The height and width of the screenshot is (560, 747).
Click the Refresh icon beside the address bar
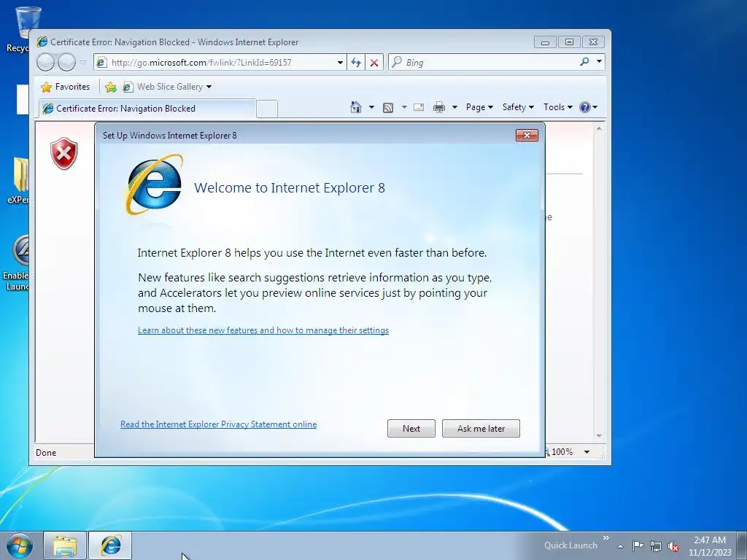coord(356,63)
